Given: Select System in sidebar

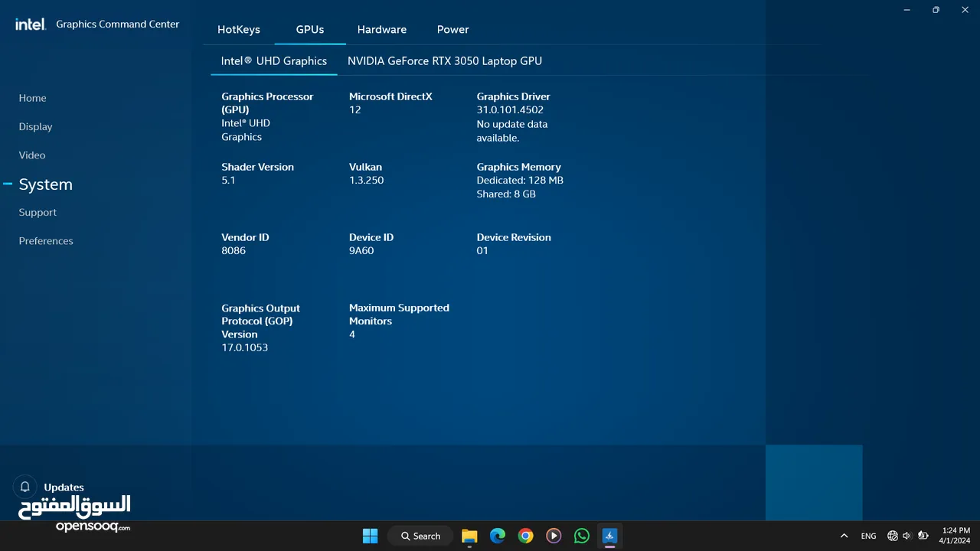Looking at the screenshot, I should 46,184.
